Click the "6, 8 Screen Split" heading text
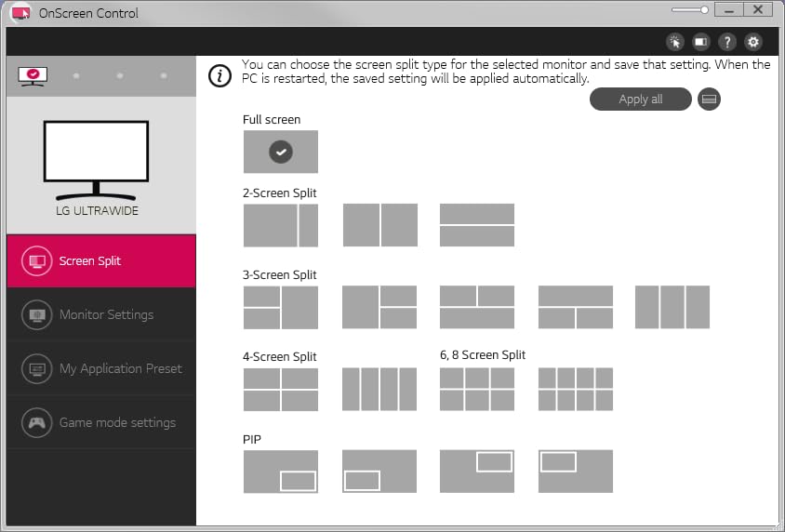The height and width of the screenshot is (532, 785). point(483,355)
